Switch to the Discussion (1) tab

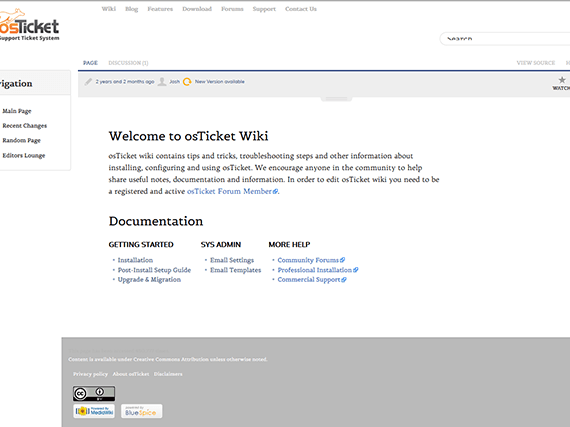coord(128,63)
